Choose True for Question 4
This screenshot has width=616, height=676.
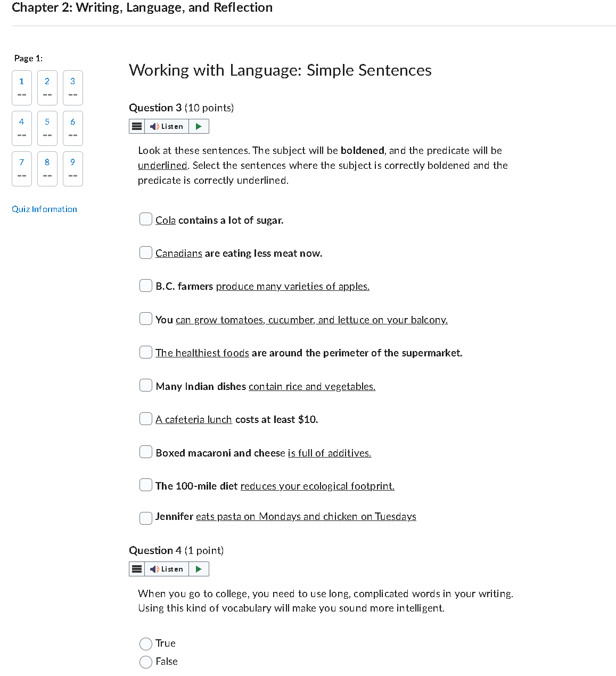[x=145, y=644]
